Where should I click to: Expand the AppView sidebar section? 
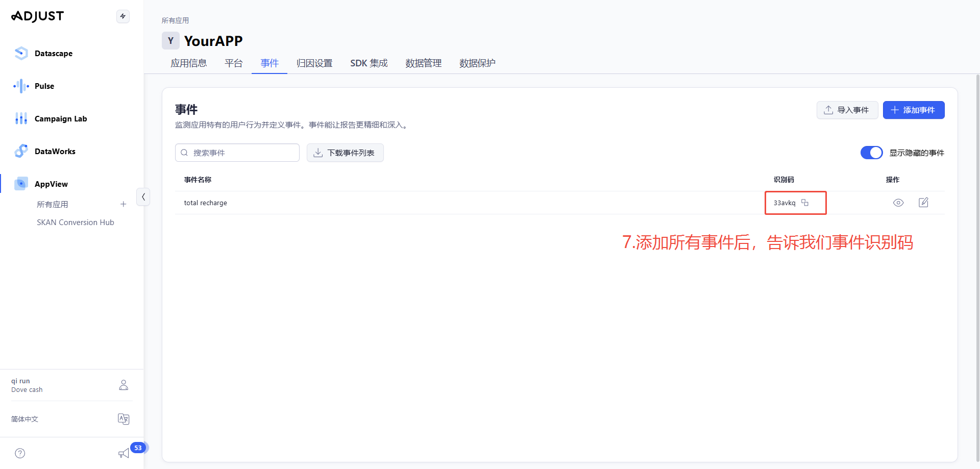51,184
